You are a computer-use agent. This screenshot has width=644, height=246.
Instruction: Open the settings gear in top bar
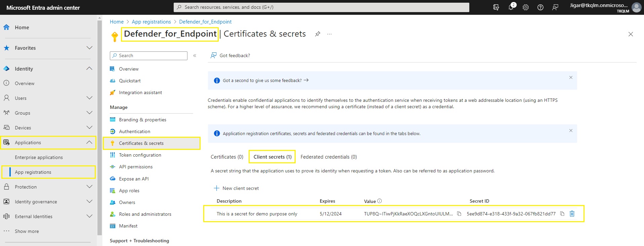[x=526, y=7]
